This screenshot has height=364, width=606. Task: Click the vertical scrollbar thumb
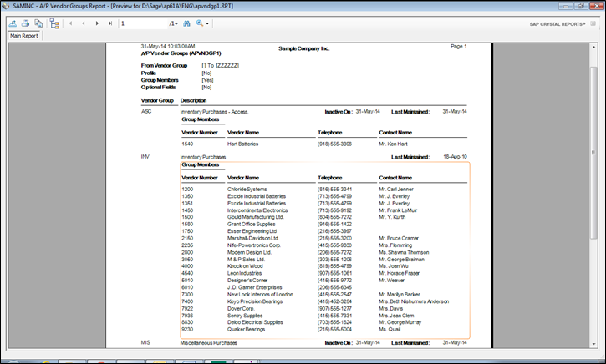point(593,153)
